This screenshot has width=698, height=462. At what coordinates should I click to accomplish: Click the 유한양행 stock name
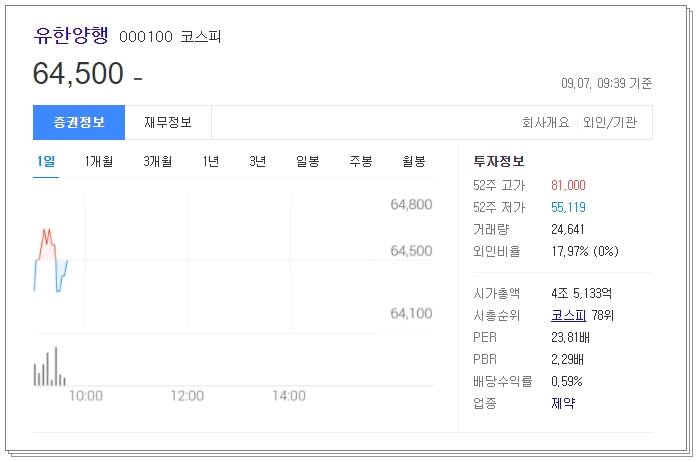pos(71,35)
